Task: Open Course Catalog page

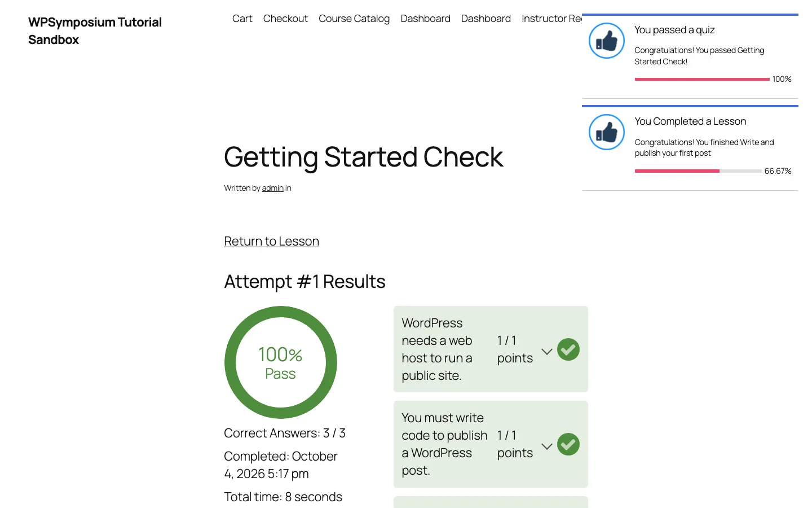Action: 354,19
